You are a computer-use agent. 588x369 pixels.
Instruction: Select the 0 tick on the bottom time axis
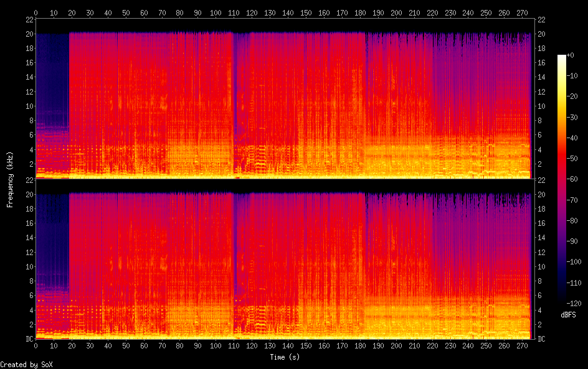pyautogui.click(x=36, y=345)
